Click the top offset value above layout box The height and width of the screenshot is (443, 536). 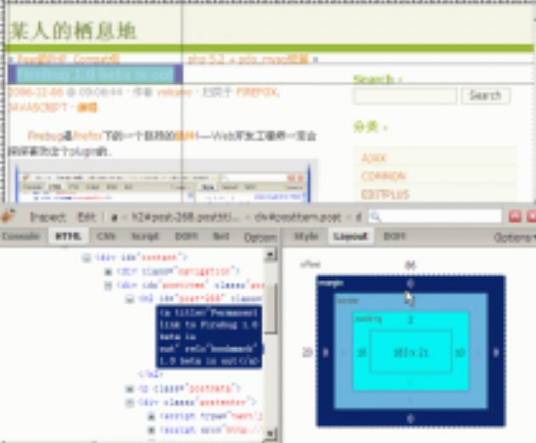[410, 265]
